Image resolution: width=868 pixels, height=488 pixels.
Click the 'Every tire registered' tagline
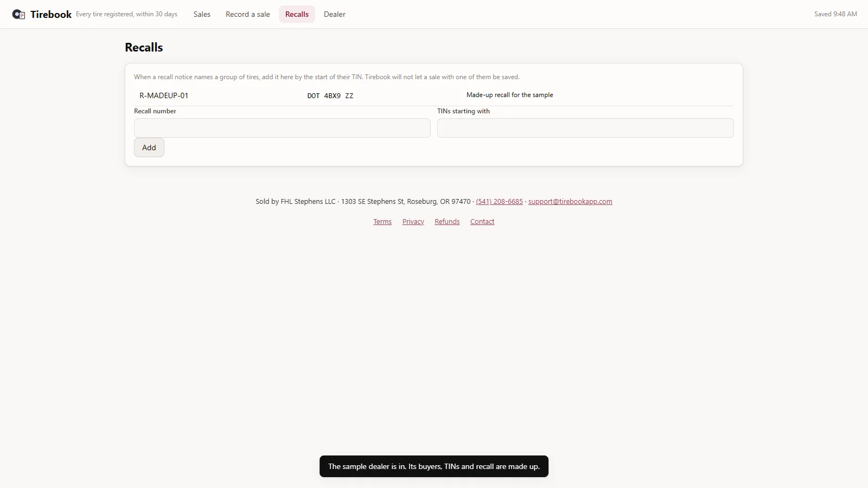126,14
